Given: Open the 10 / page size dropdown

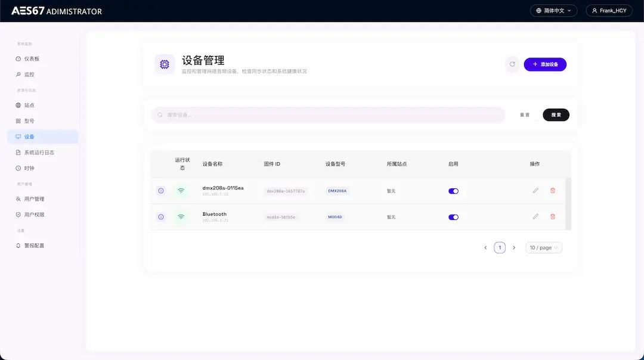Looking at the screenshot, I should coord(543,247).
